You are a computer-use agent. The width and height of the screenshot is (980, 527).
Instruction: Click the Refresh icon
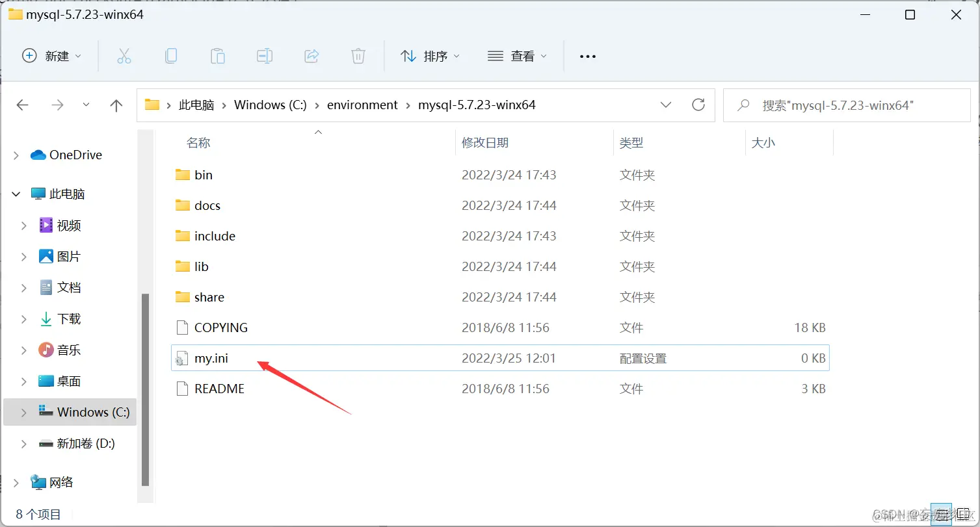point(698,105)
